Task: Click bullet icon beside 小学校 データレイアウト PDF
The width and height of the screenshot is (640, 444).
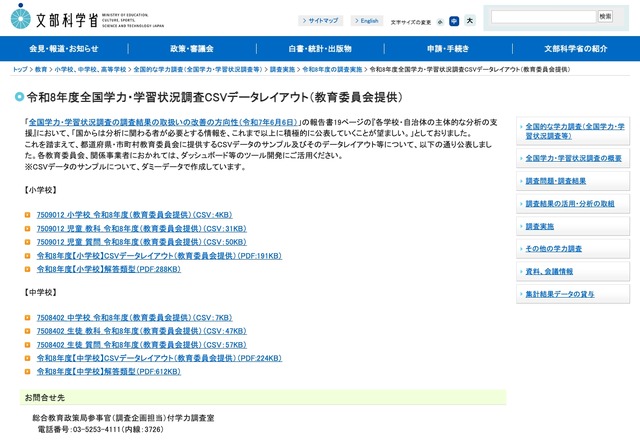Action: coord(27,256)
